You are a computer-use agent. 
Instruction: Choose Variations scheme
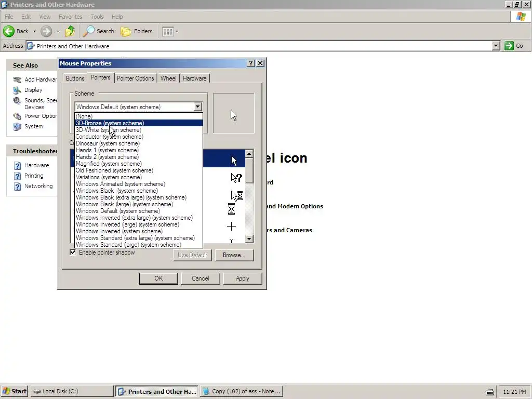coord(138,177)
